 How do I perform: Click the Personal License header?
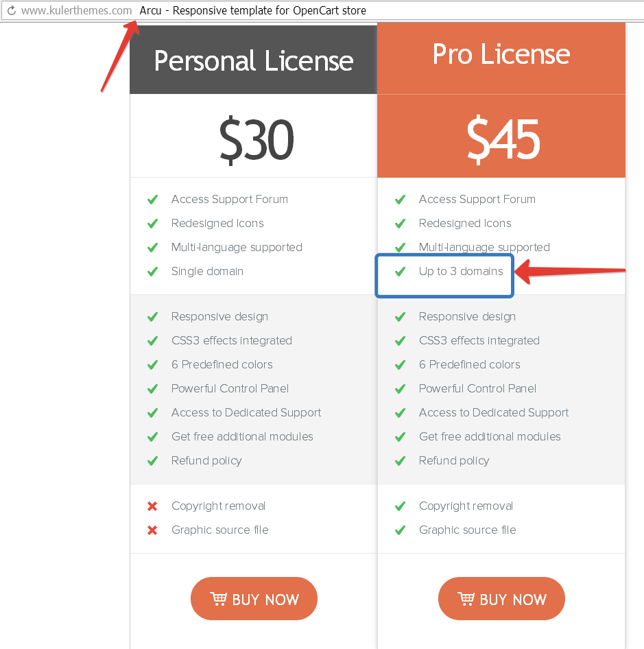pyautogui.click(x=253, y=61)
